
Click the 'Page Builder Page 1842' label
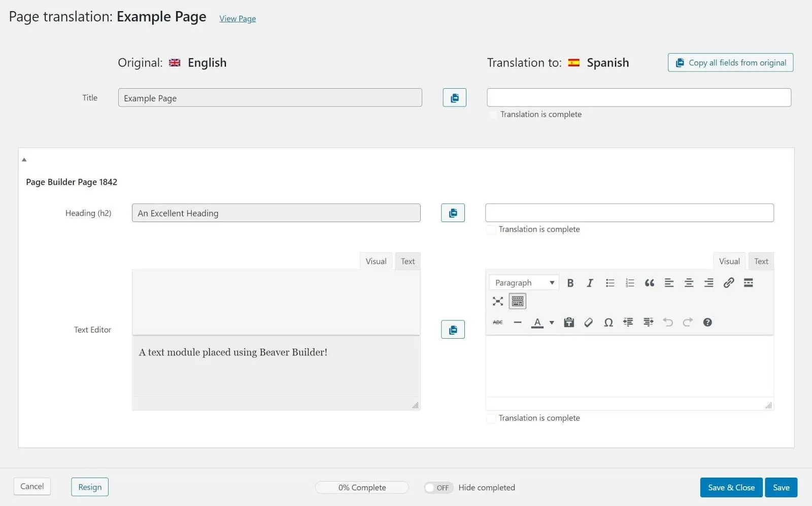tap(72, 182)
